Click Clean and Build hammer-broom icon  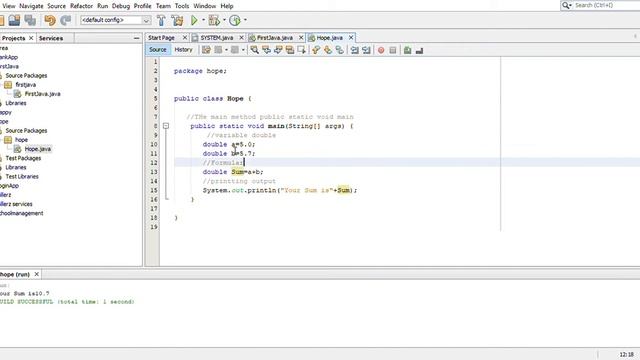(x=177, y=20)
